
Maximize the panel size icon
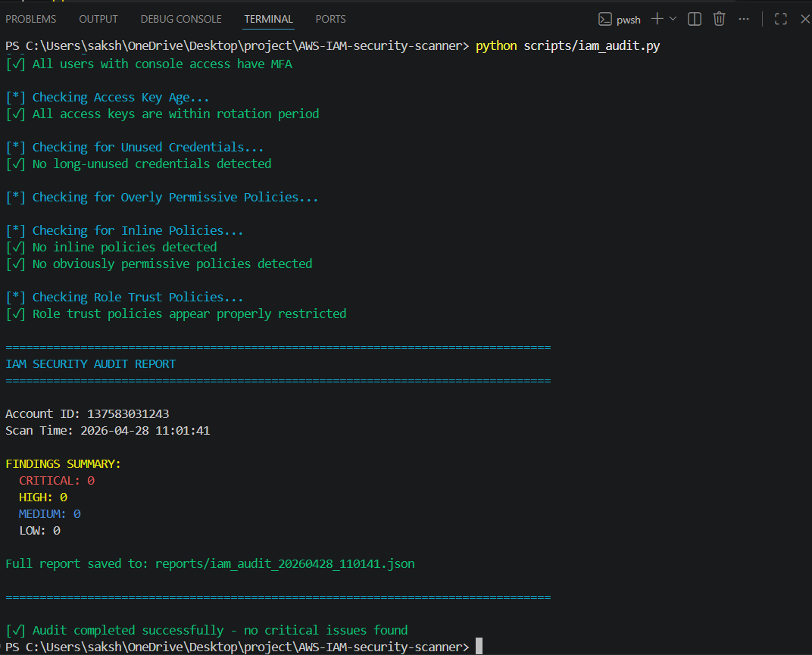click(x=780, y=19)
